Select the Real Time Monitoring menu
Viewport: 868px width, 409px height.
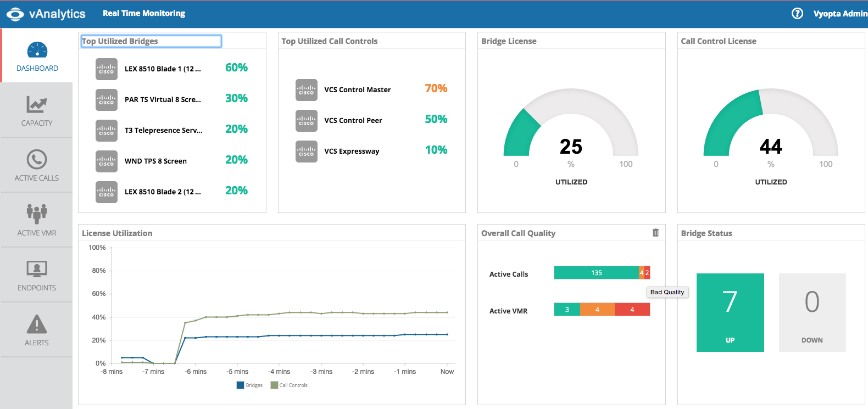(144, 13)
